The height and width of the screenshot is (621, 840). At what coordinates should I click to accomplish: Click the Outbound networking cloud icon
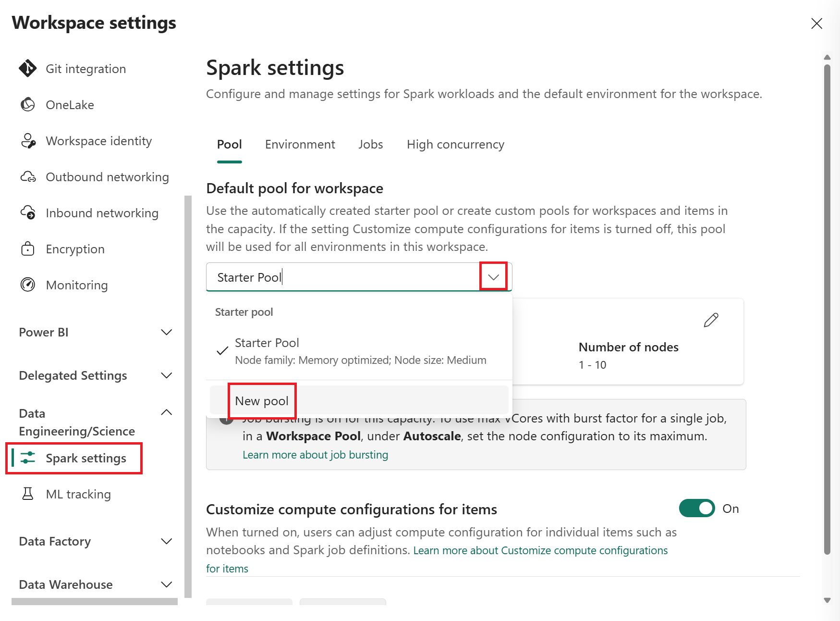(x=28, y=177)
